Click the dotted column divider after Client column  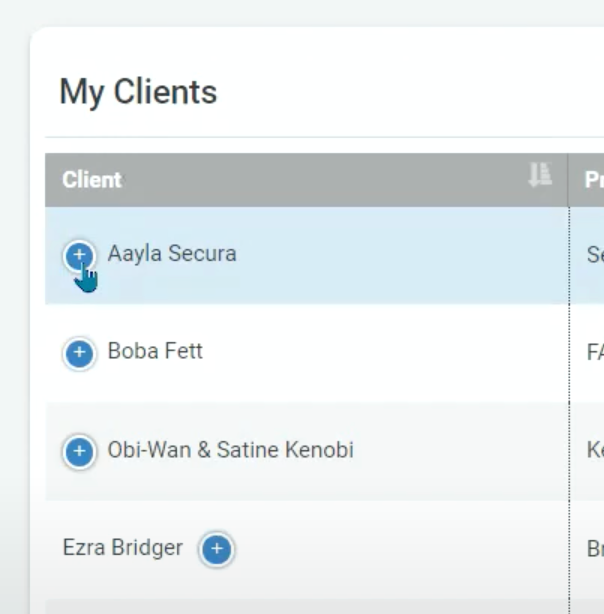569,400
